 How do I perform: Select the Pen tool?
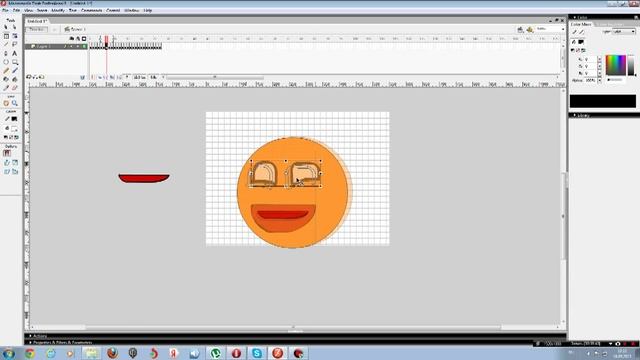click(6, 53)
